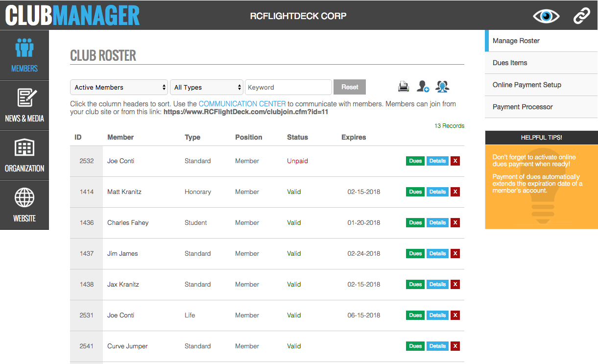Sort roster by Position column
This screenshot has height=364, width=598.
(x=249, y=137)
